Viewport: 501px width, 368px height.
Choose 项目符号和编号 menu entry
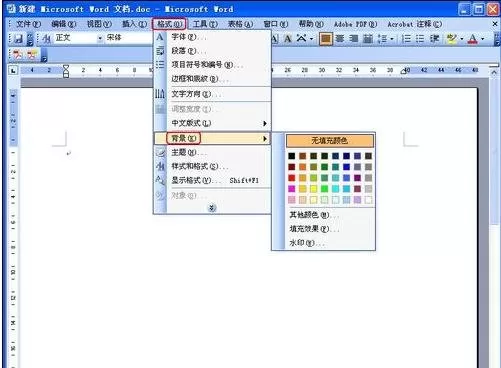pyautogui.click(x=212, y=65)
